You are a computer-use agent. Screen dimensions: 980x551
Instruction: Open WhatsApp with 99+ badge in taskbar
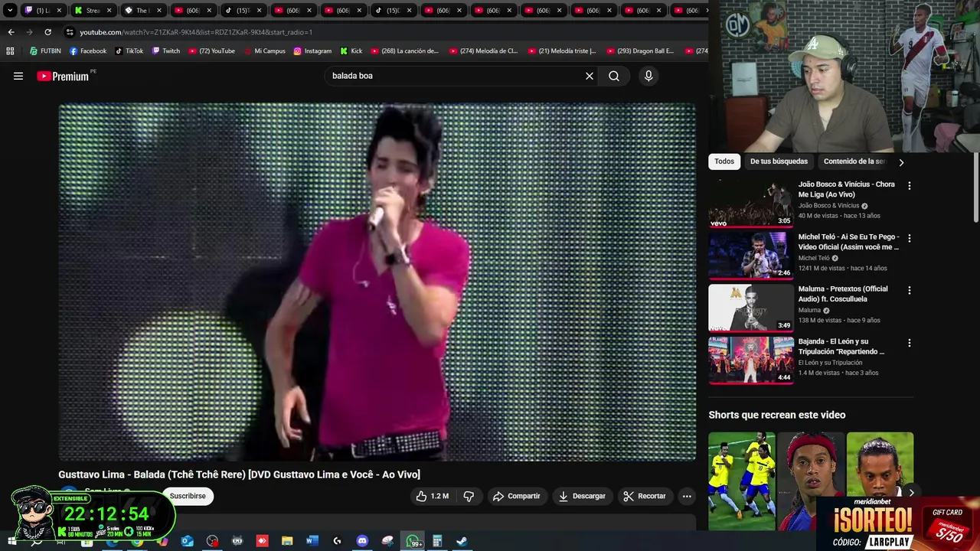[x=413, y=541]
